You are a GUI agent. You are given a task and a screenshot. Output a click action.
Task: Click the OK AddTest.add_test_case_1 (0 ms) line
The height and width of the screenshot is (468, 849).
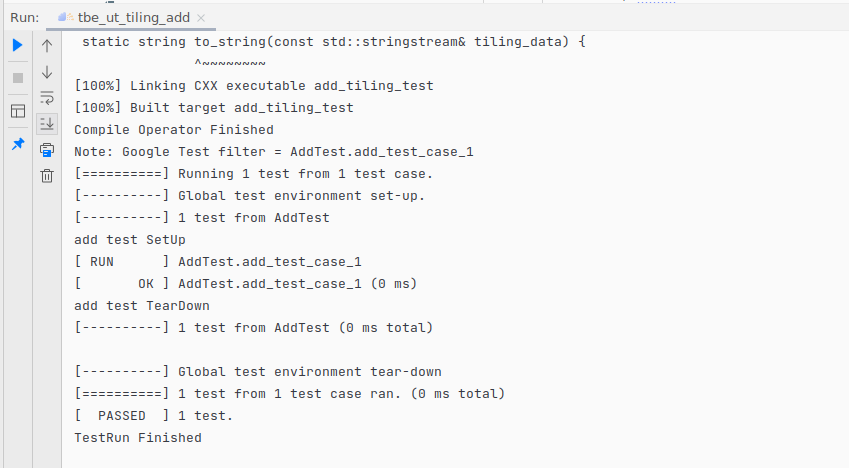[246, 284]
